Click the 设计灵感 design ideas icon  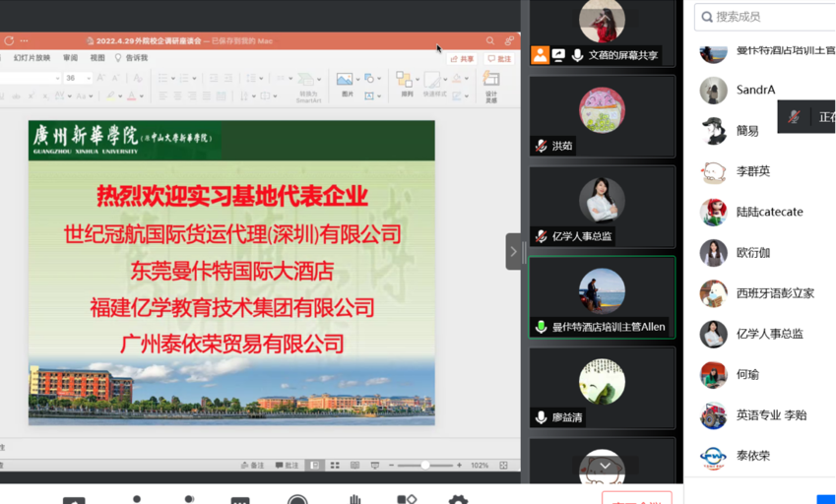click(490, 85)
